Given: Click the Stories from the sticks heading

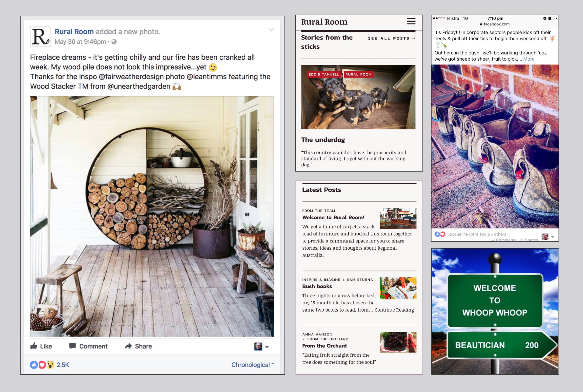Looking at the screenshot, I should click(327, 42).
